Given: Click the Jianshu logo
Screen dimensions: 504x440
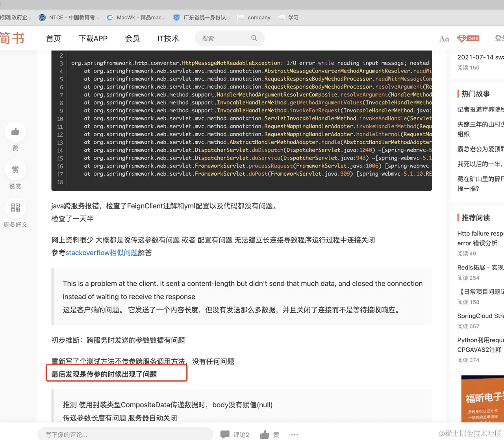Looking at the screenshot, I should (x=12, y=38).
